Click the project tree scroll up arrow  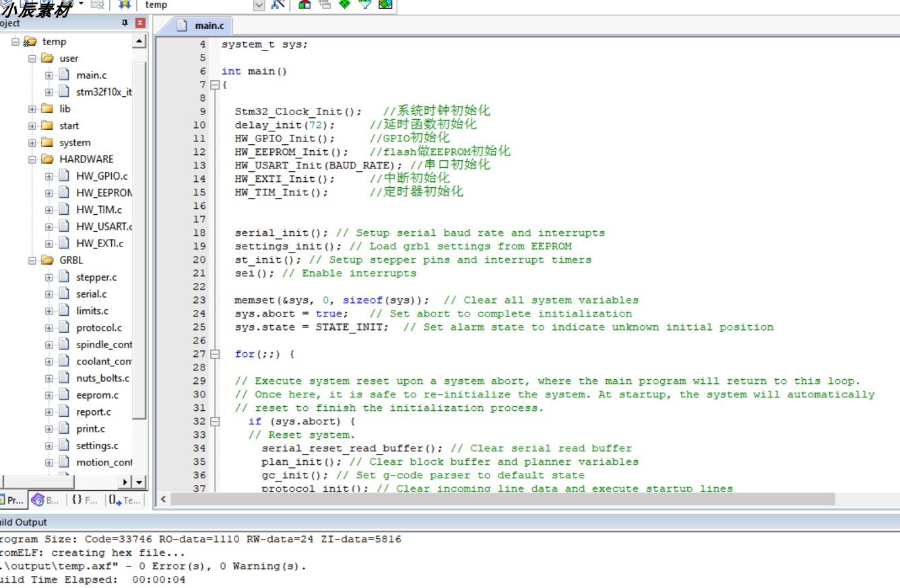(x=139, y=42)
